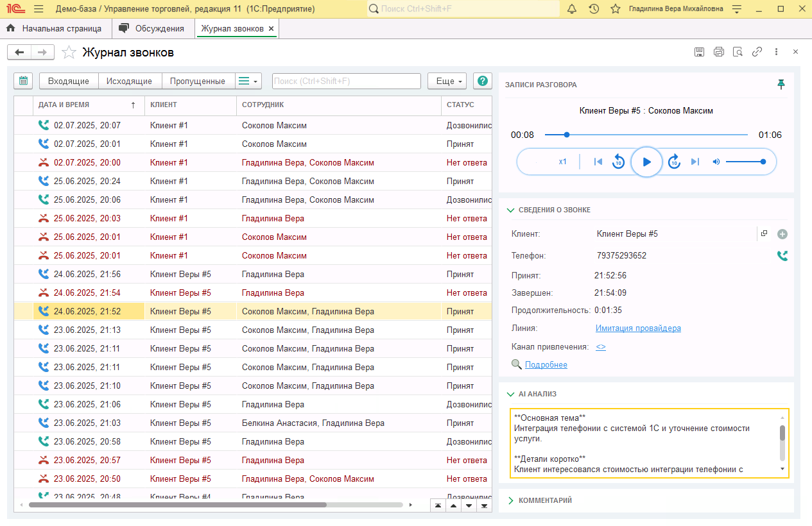This screenshot has width=812, height=526.
Task: Toggle the Исходящие filter
Action: pos(129,81)
